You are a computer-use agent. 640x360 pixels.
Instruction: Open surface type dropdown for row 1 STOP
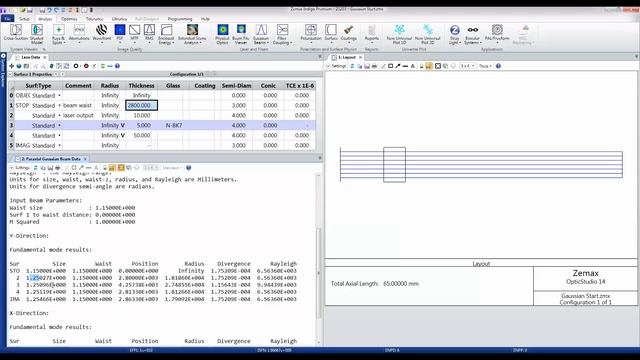coord(59,105)
